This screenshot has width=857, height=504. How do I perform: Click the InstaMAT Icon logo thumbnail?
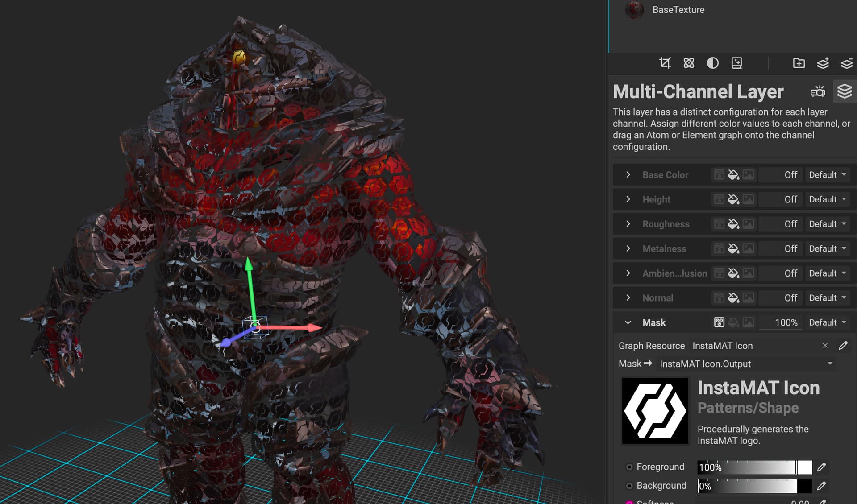(x=655, y=411)
